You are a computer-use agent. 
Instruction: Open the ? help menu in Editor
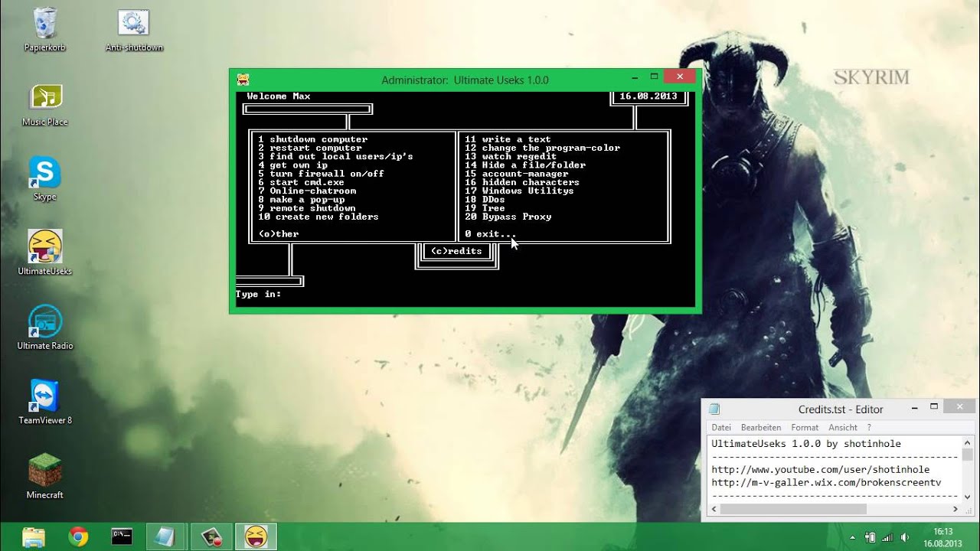point(869,428)
